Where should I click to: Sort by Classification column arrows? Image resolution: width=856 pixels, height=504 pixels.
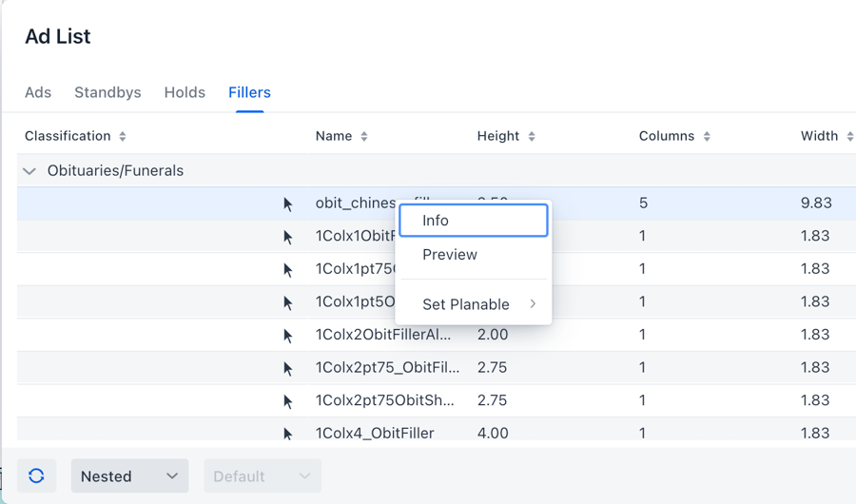tap(123, 137)
